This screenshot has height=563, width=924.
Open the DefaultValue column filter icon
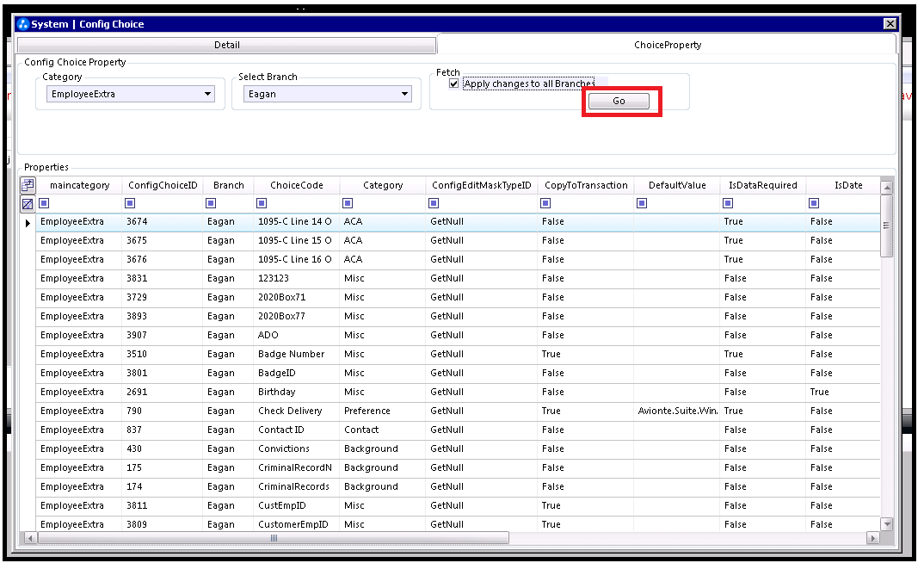642,203
